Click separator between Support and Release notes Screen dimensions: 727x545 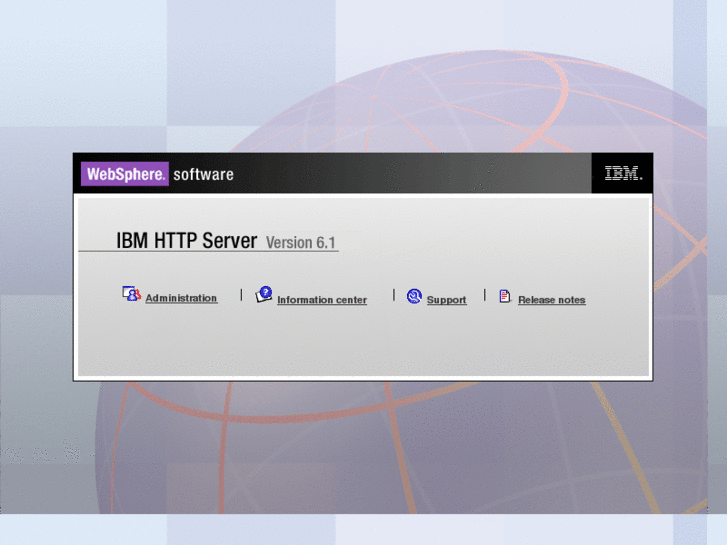click(x=485, y=295)
